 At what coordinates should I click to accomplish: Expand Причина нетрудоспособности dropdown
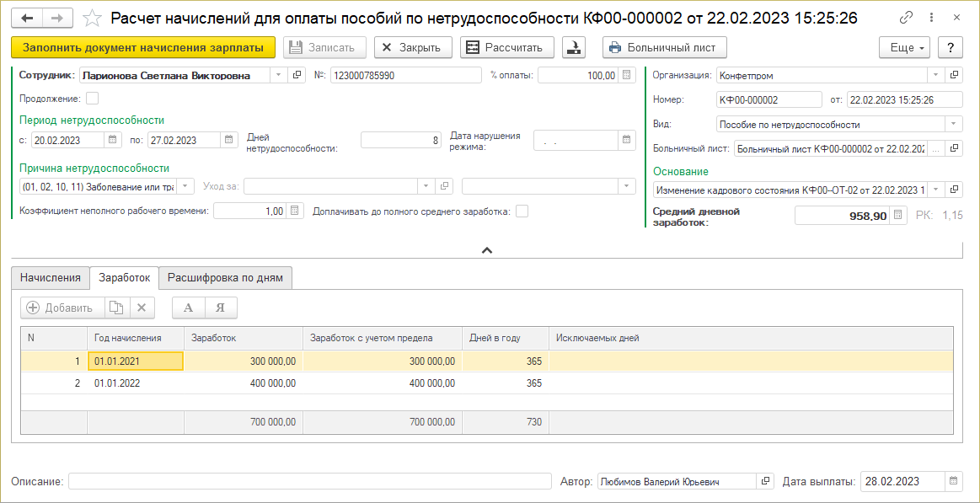click(x=187, y=186)
